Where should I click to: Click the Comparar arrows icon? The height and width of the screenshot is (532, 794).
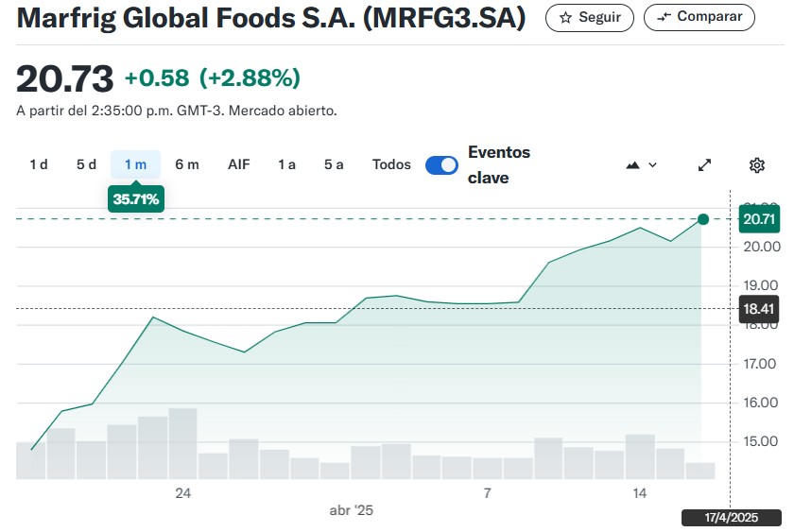(664, 17)
